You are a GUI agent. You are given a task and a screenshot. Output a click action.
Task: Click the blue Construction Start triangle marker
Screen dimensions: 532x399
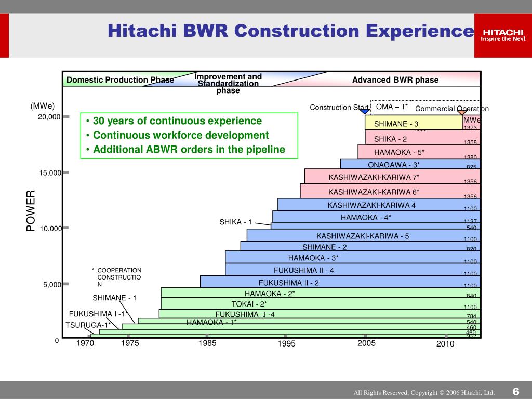pos(364,112)
